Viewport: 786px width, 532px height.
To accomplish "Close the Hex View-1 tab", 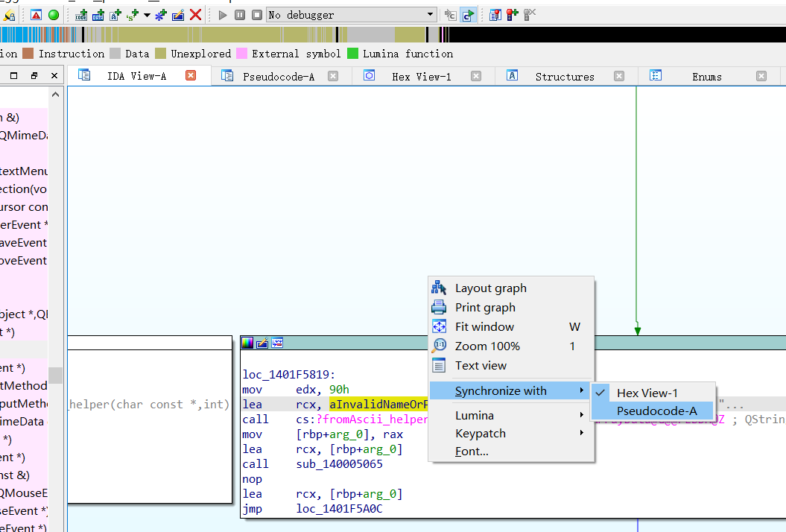I will pyautogui.click(x=476, y=76).
